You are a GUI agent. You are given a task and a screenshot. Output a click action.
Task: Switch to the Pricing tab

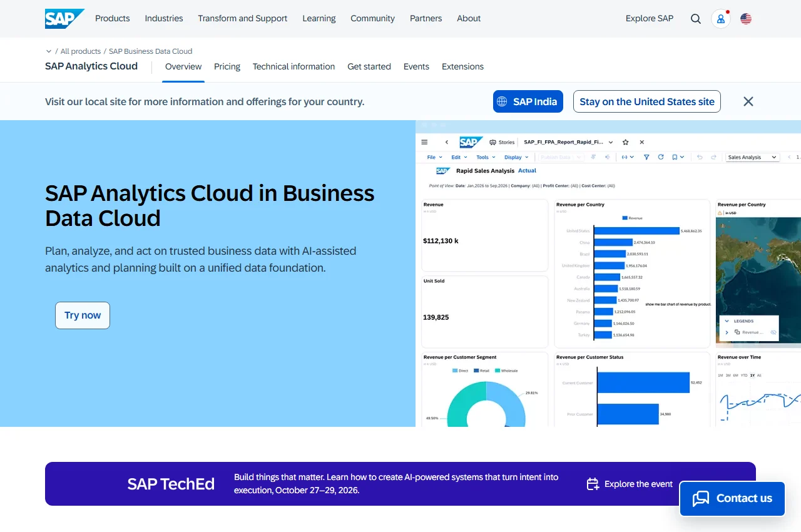tap(227, 66)
